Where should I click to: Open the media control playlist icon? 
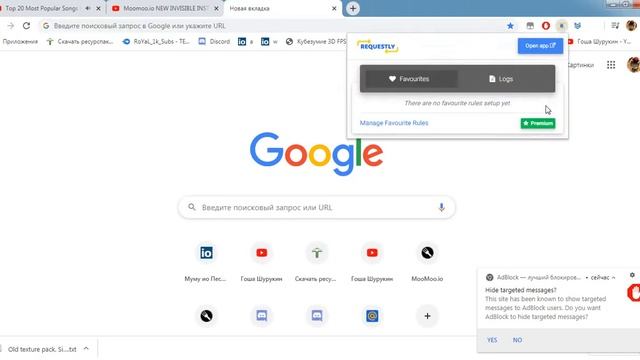point(615,26)
